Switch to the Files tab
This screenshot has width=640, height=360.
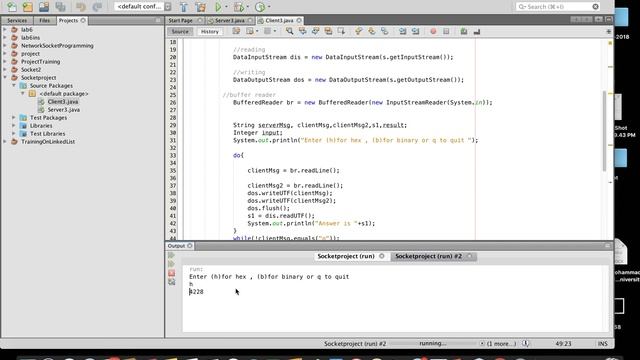[x=44, y=20]
